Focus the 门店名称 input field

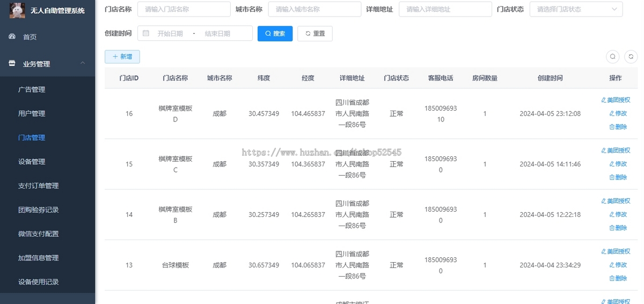click(x=184, y=9)
